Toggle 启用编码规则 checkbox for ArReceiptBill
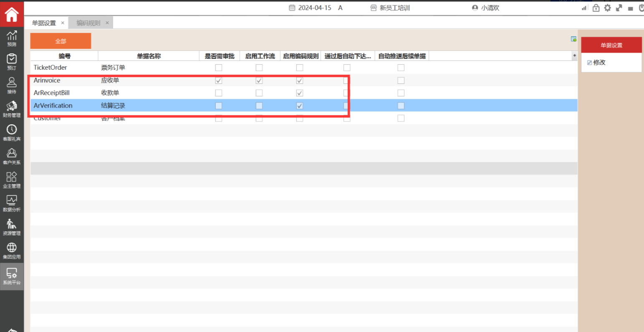644x332 pixels. (299, 93)
